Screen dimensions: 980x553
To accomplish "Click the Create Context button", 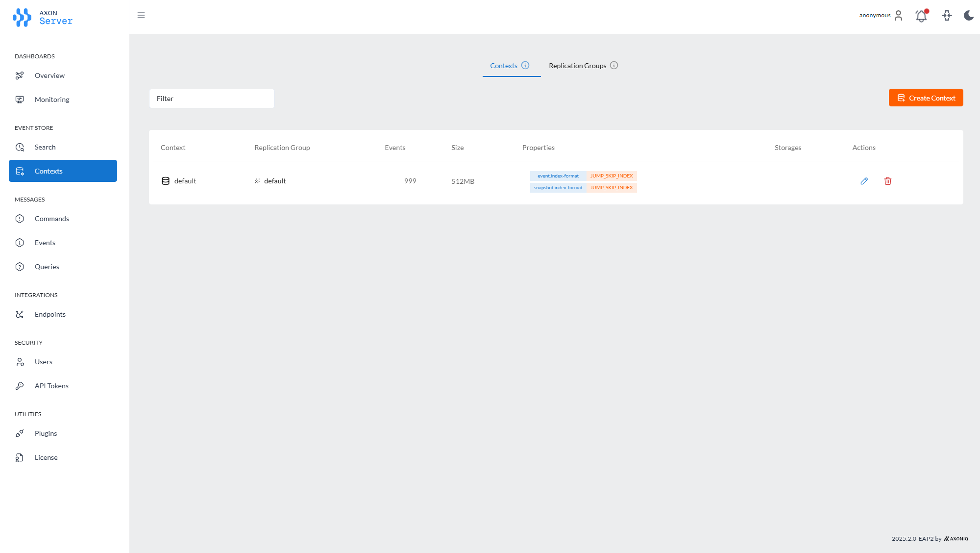I will pos(925,98).
